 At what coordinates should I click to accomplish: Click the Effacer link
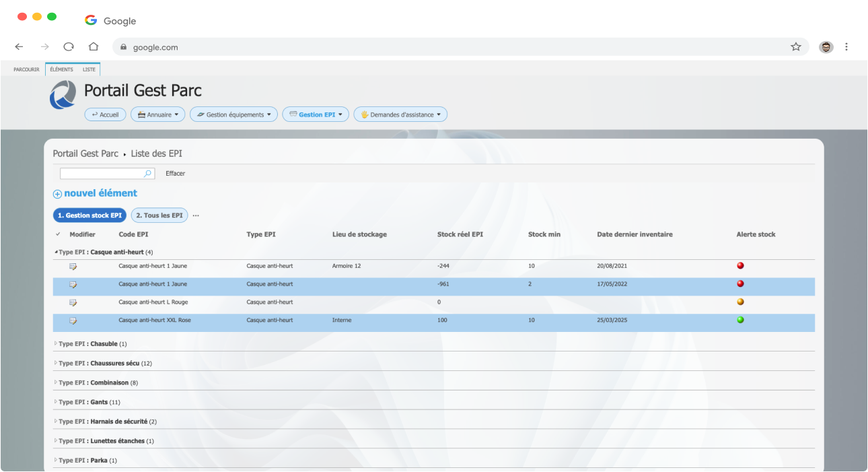coord(175,174)
